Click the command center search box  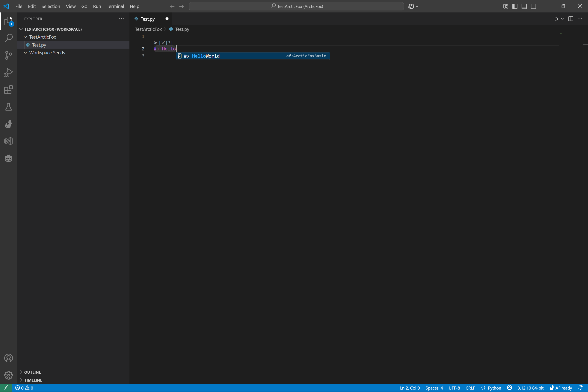point(296,7)
